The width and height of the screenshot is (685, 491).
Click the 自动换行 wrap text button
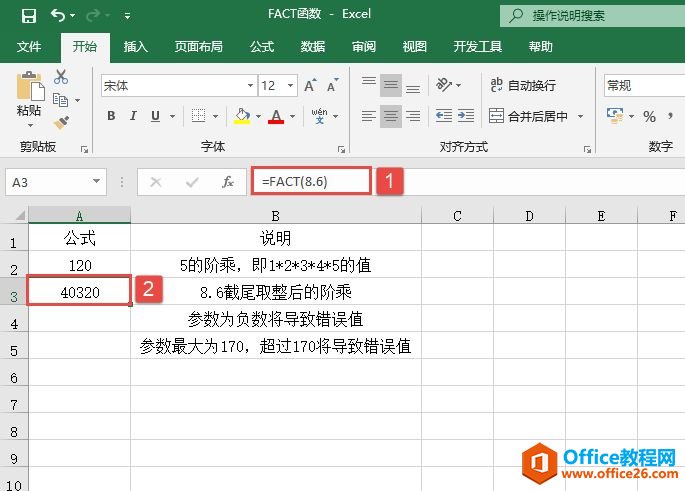tap(522, 86)
